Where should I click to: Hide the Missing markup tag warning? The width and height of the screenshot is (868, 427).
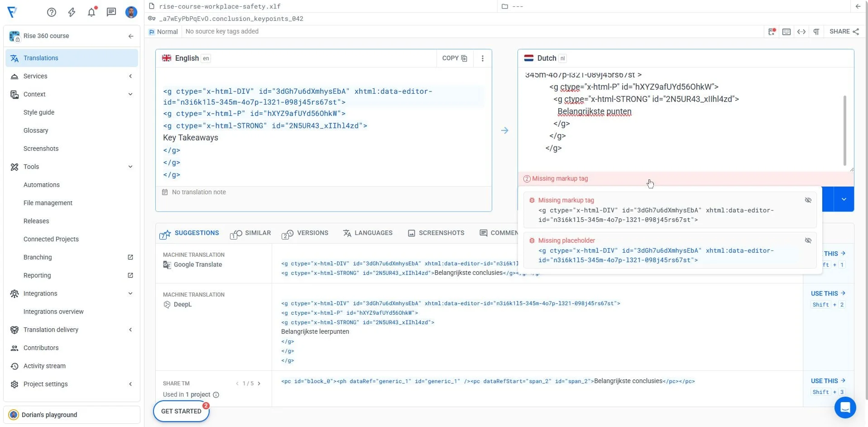pos(808,200)
